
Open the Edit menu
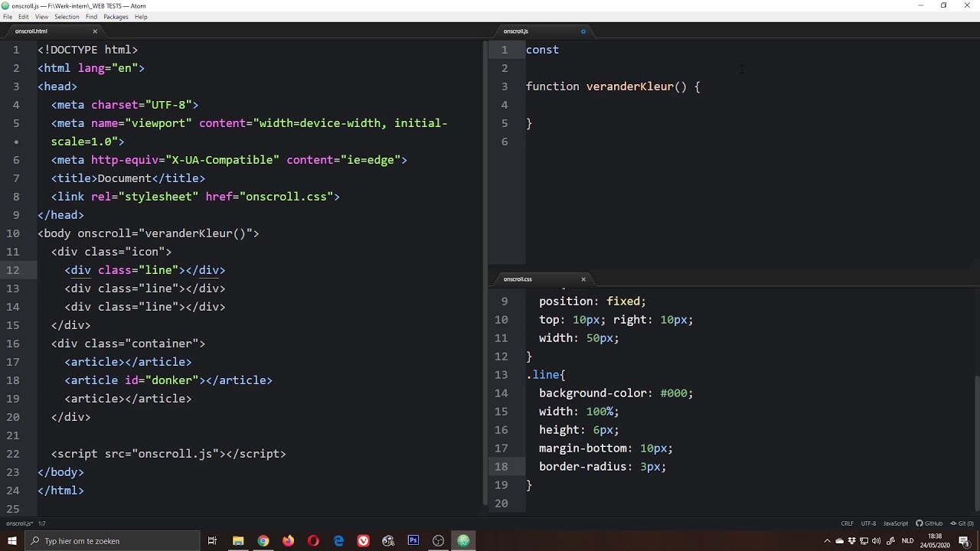point(24,17)
